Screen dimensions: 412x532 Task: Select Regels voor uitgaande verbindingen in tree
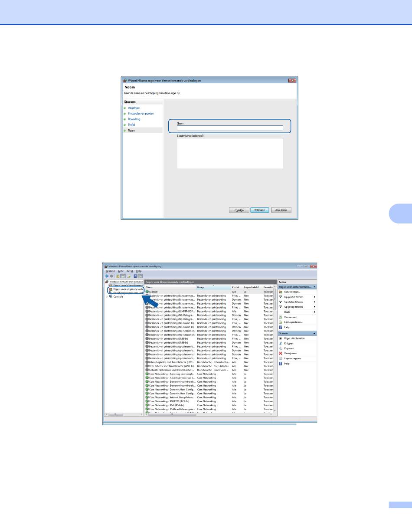click(x=126, y=289)
